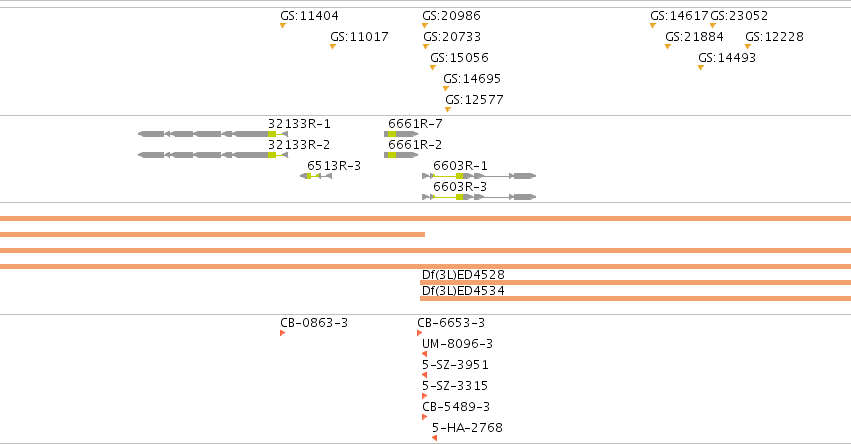Click the CB-5489-3 red arrow marker
This screenshot has width=851, height=444.
pyautogui.click(x=424, y=417)
